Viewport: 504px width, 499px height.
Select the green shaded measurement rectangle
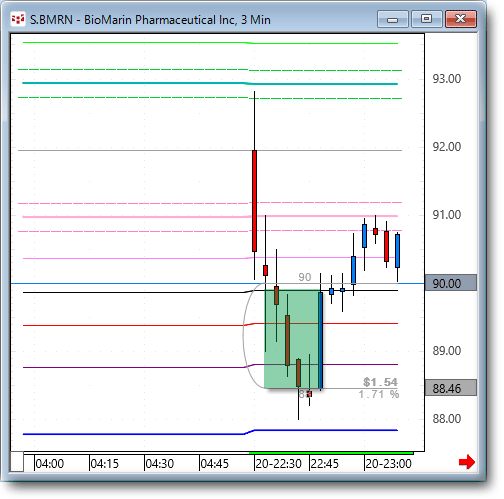(x=293, y=339)
